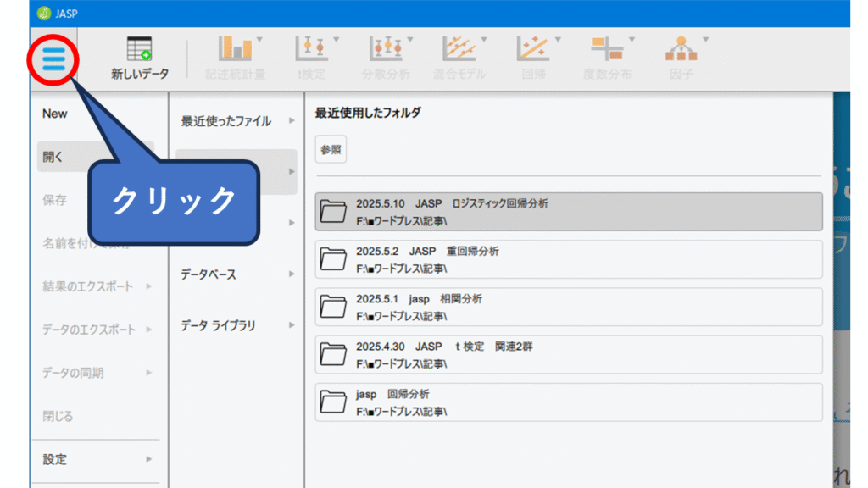Expand the 回帰 dropdown arrow
The height and width of the screenshot is (488, 868).
point(558,40)
